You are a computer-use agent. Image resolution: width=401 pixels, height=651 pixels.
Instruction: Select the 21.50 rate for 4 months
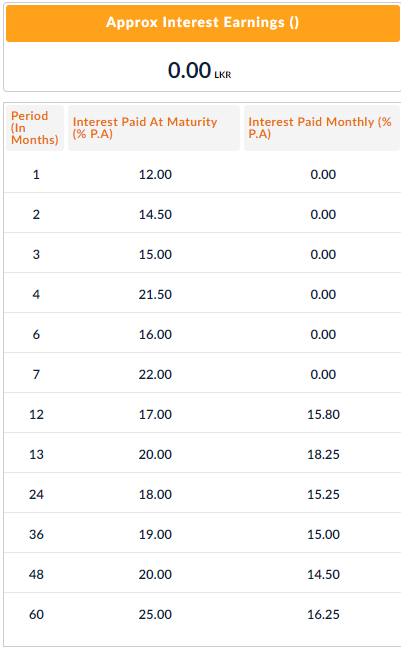(x=155, y=295)
